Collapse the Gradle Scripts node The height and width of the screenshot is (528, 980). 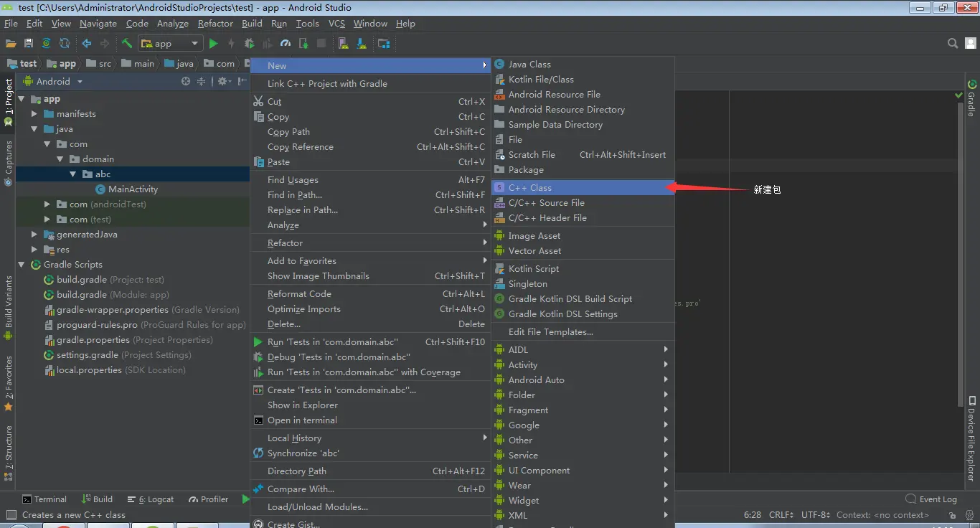click(x=22, y=265)
